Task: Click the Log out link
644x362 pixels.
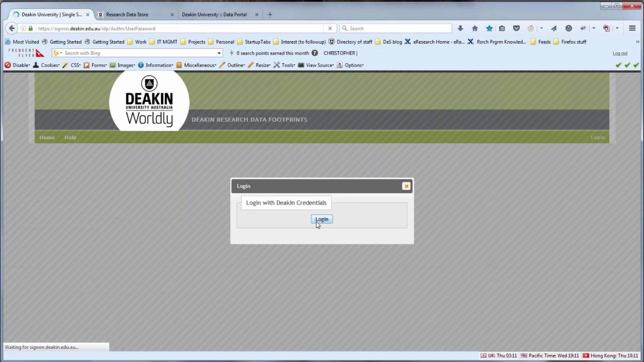Action: click(x=620, y=53)
